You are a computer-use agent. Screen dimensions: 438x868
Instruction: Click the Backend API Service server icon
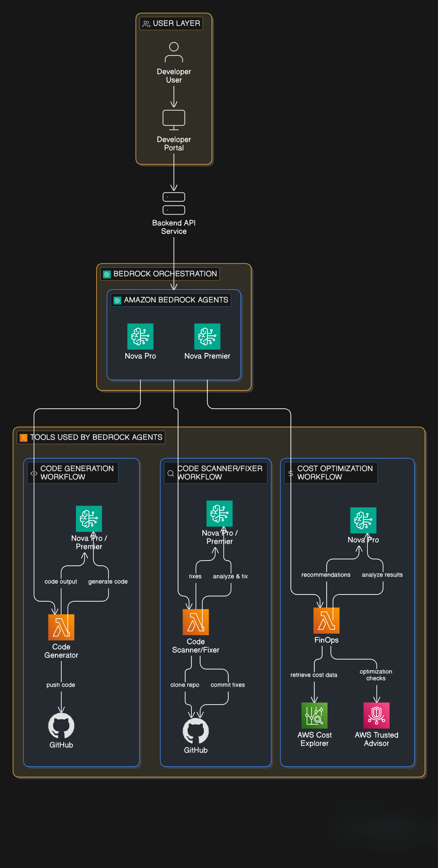pos(174,203)
